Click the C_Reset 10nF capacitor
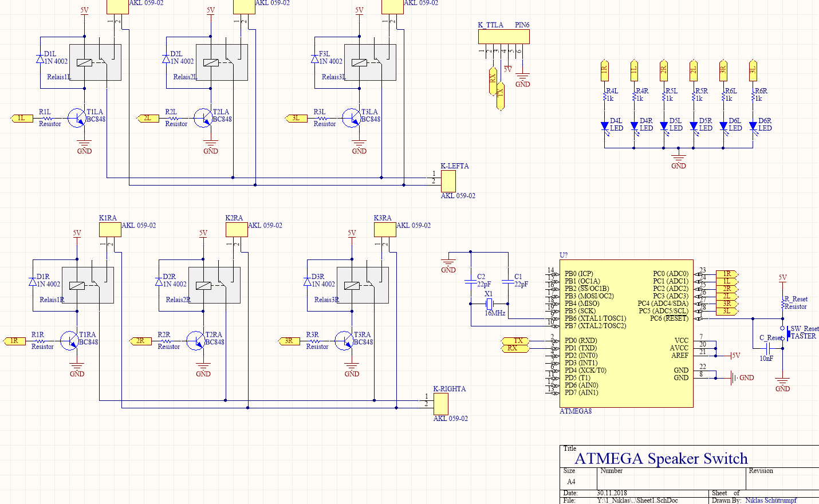This screenshot has height=504, width=819. tap(768, 347)
